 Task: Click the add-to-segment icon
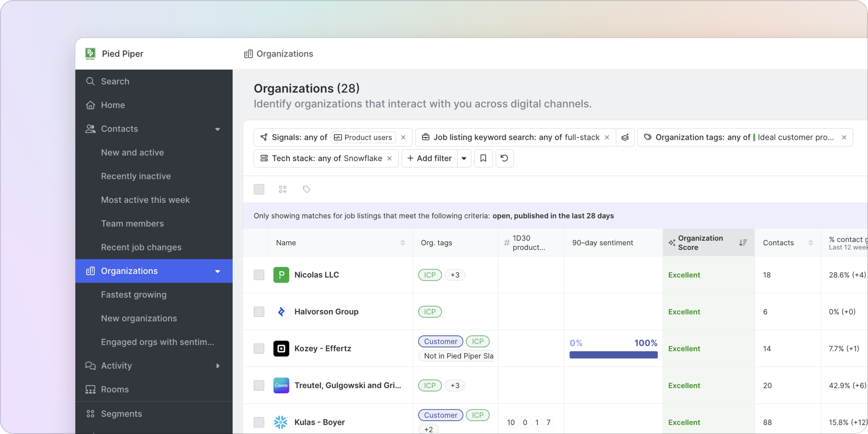coord(283,189)
